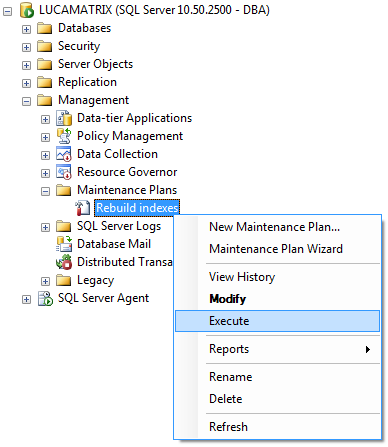Select Delete from the context menu
The width and height of the screenshot is (388, 447).
click(x=277, y=399)
